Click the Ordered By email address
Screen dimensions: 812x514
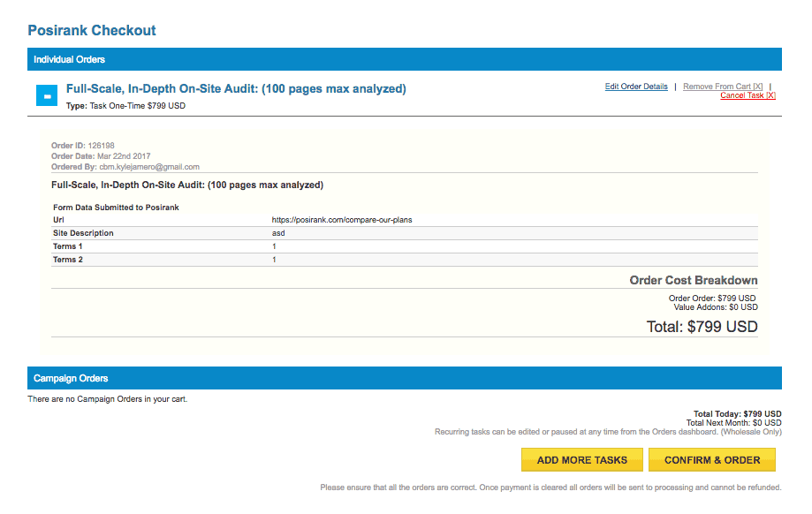point(149,167)
